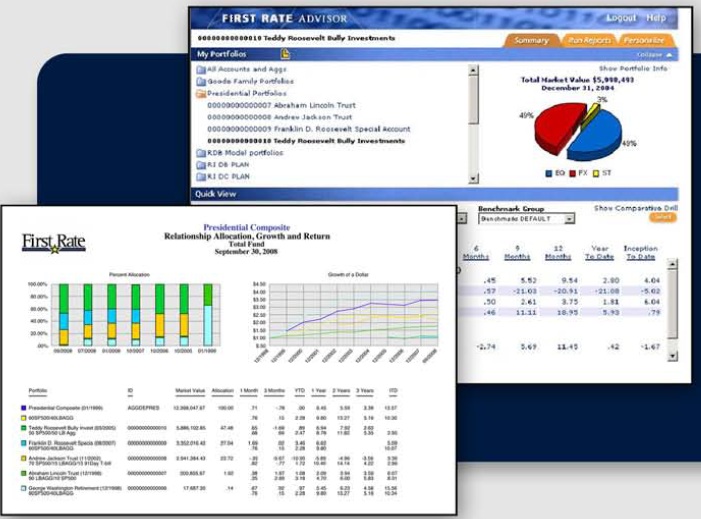
Task: Click the document icon beside My Portfolios
Action: coord(285,54)
